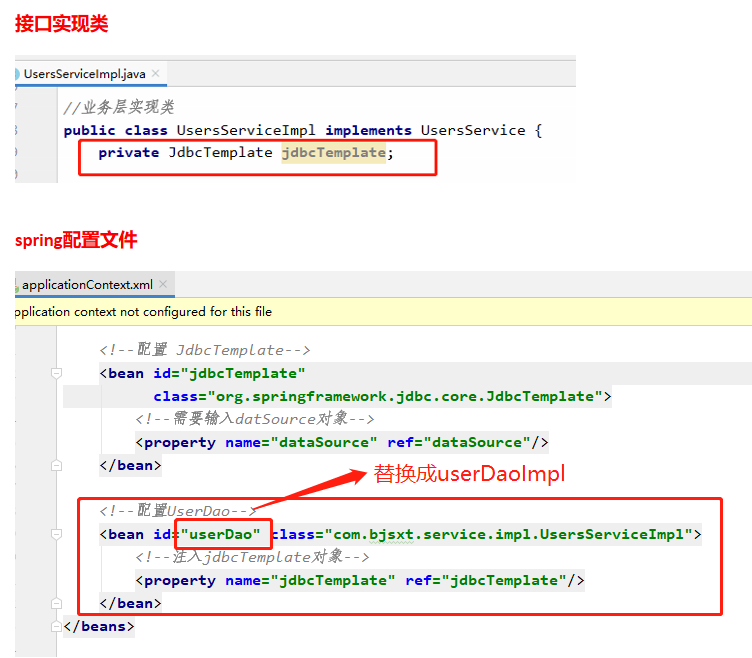Click the Java class icon on UsersServiceImpl tab
Screen dimensions: 752x658
click(17, 74)
